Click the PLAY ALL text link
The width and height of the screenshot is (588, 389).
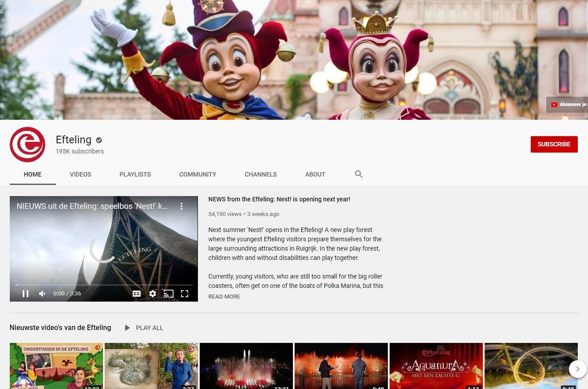[x=150, y=328]
